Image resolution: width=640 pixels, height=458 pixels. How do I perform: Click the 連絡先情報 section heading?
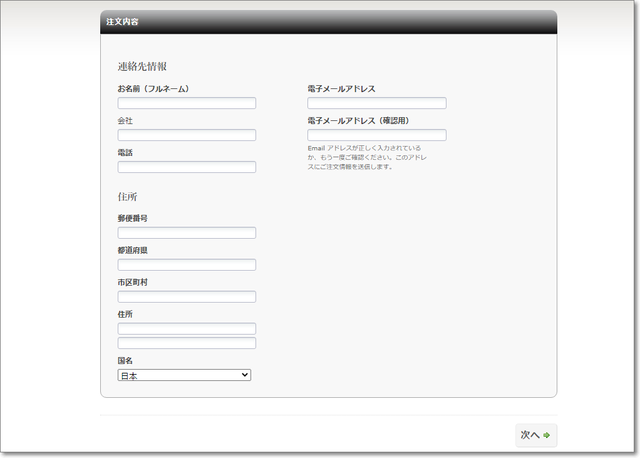pyautogui.click(x=142, y=66)
